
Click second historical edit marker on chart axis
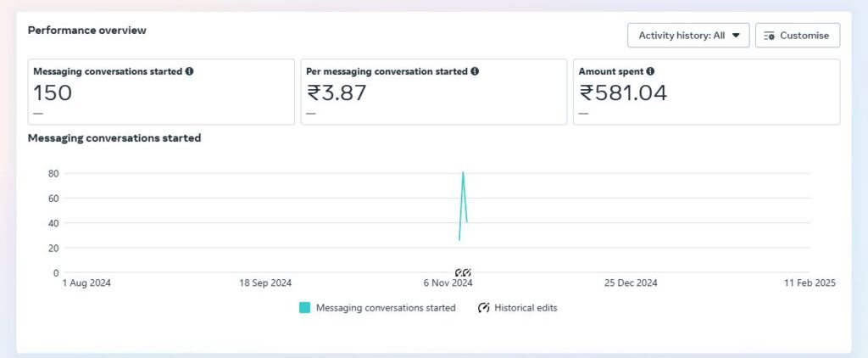pyautogui.click(x=467, y=272)
